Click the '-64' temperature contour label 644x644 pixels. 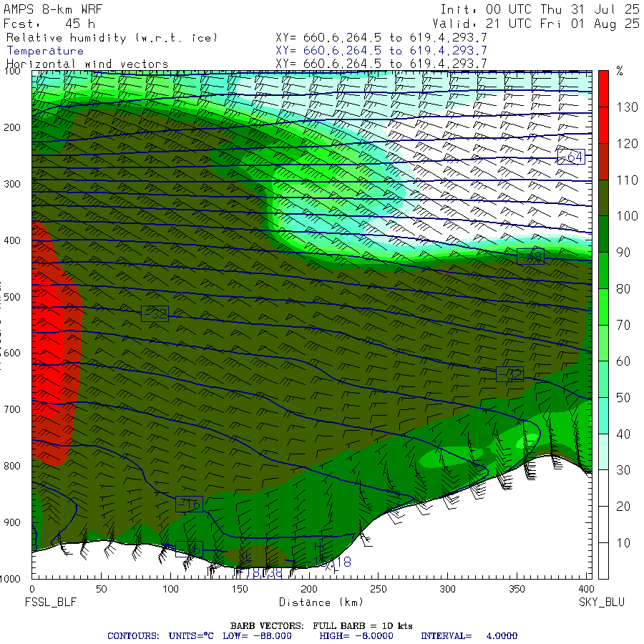571,157
